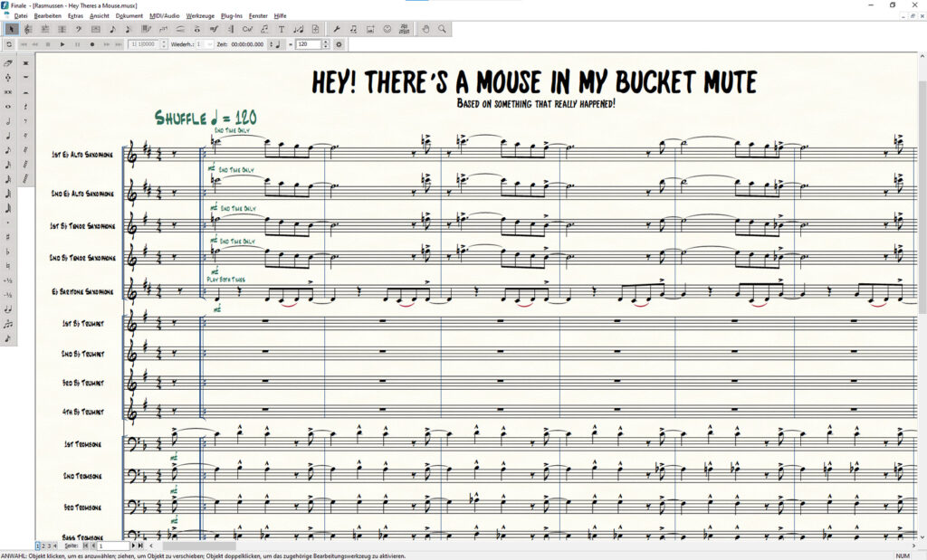The width and height of the screenshot is (927, 560).
Task: Choose the Hand Grabber tool
Action: tap(426, 29)
